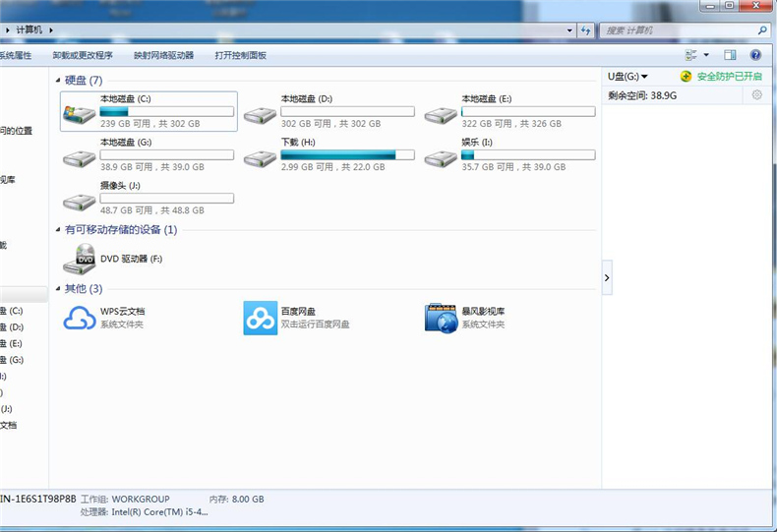Collapse the 其他 (3) group

pyautogui.click(x=58, y=289)
